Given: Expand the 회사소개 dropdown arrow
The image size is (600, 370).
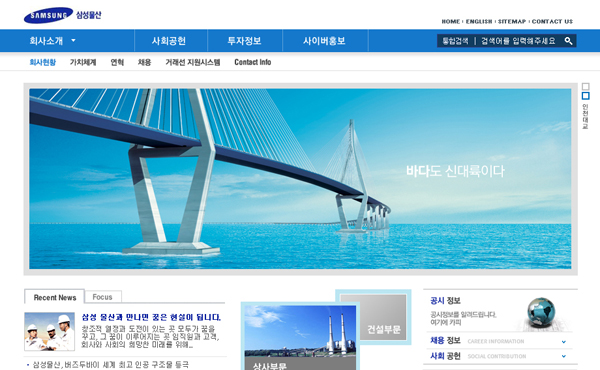Looking at the screenshot, I should (73, 40).
